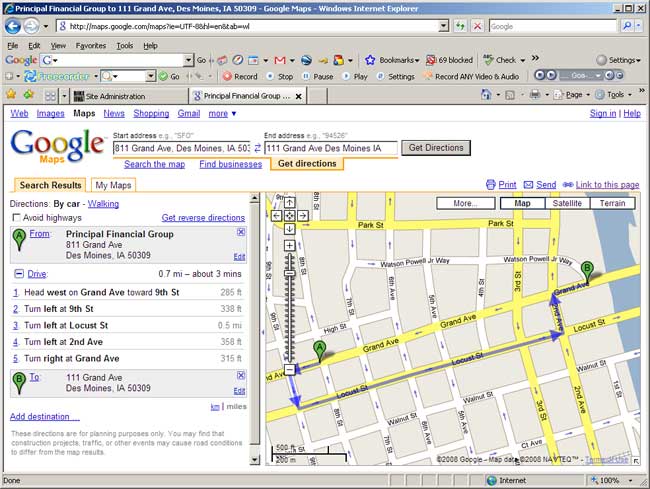Click the search magnifier icon

(x=627, y=26)
